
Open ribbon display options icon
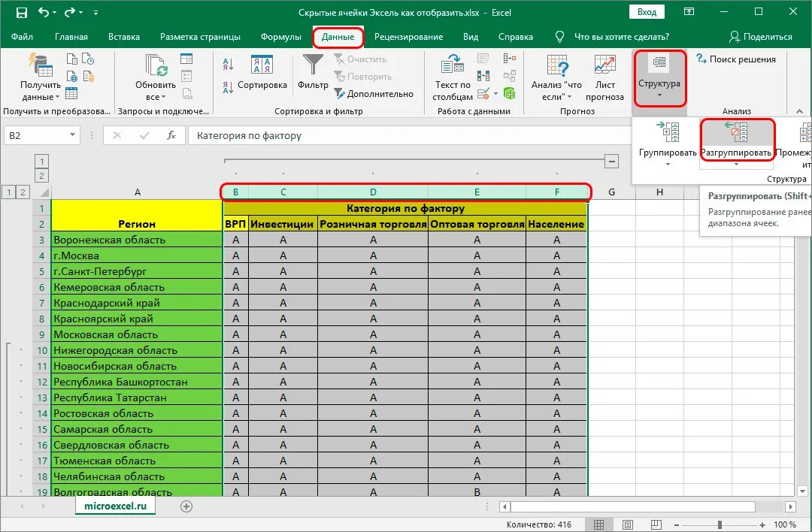[x=689, y=12]
